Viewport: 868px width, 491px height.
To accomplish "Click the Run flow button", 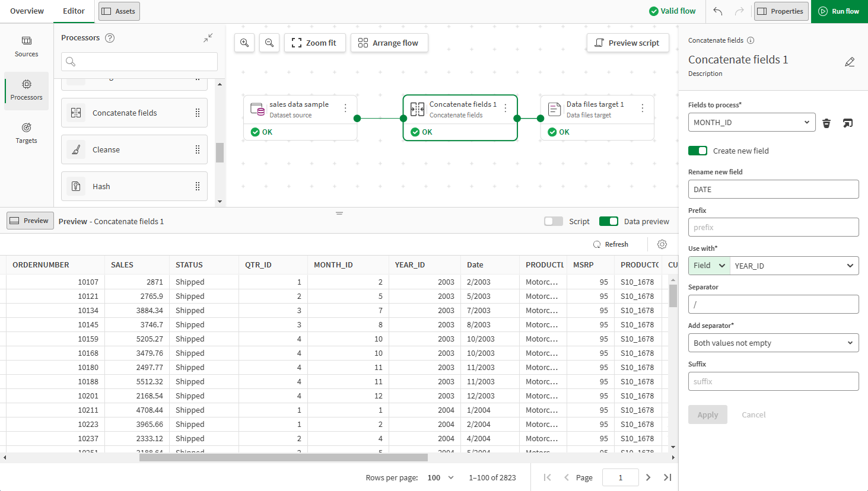I will click(839, 11).
